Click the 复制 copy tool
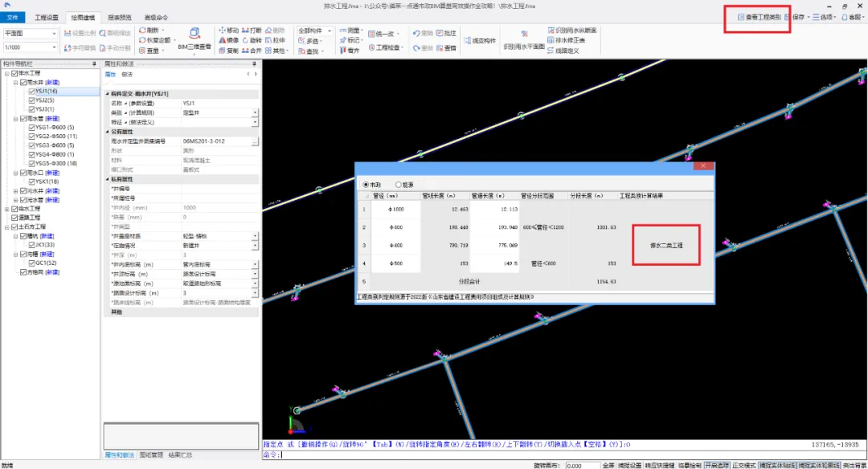Viewport: 868px width, 469px height. [228, 51]
